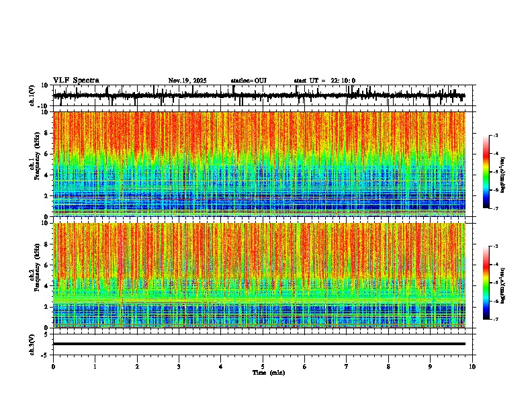
Task: Click tick label '4' on the Time axis
Action: pyautogui.click(x=221, y=367)
